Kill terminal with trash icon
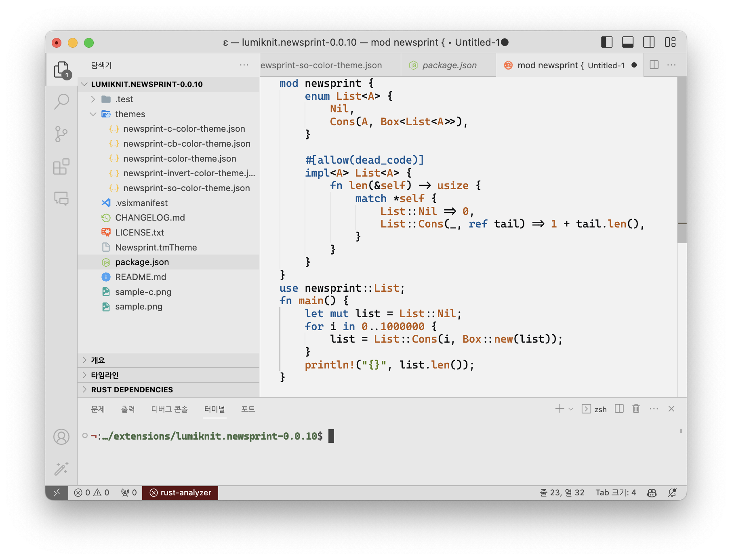732x560 pixels. (x=636, y=409)
